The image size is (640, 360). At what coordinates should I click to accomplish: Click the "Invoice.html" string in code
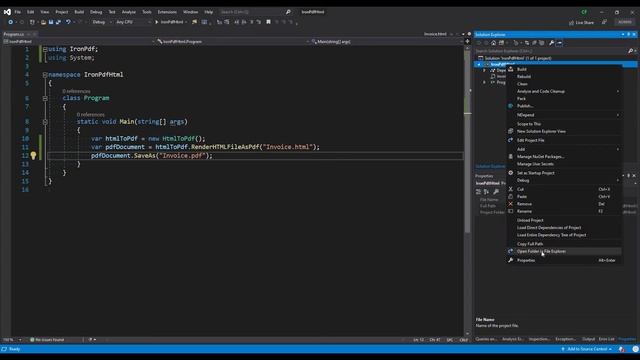289,147
